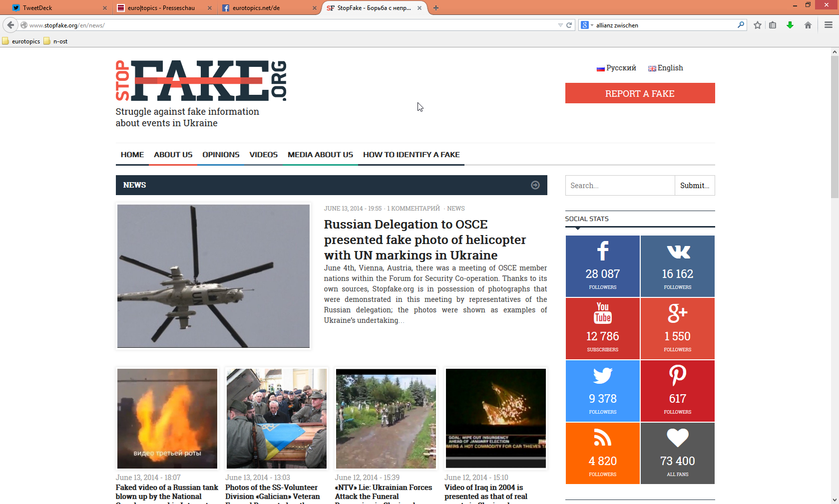The height and width of the screenshot is (504, 839).
Task: Click the circled arrow in NEWS header
Action: (x=535, y=185)
